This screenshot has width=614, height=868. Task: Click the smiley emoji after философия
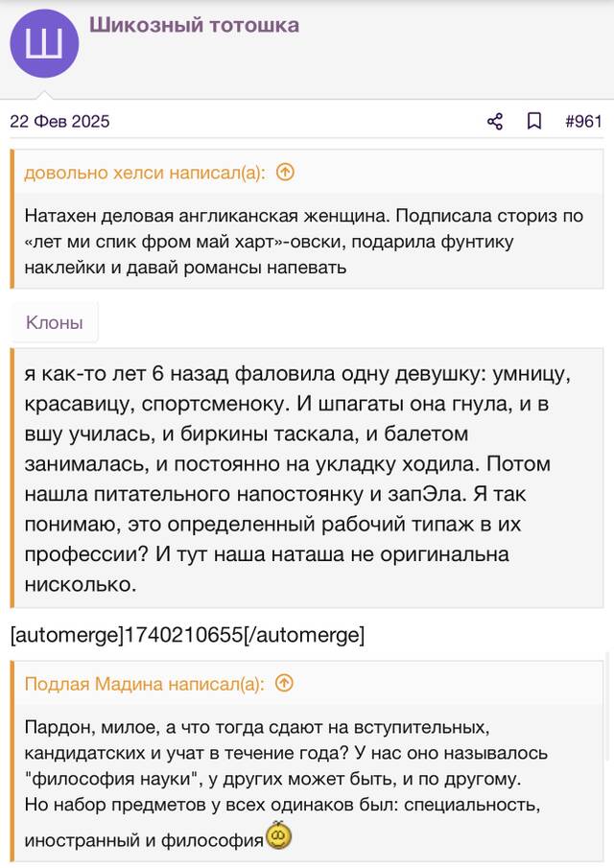pos(278,836)
